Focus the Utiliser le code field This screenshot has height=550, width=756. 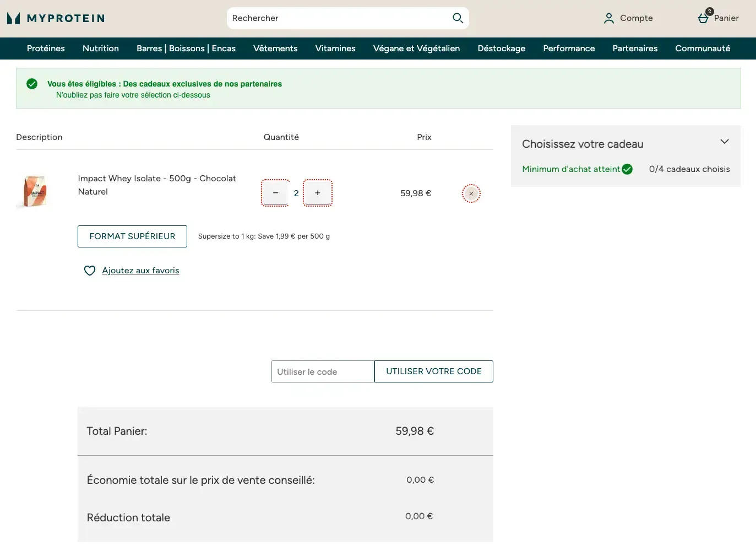pos(323,371)
